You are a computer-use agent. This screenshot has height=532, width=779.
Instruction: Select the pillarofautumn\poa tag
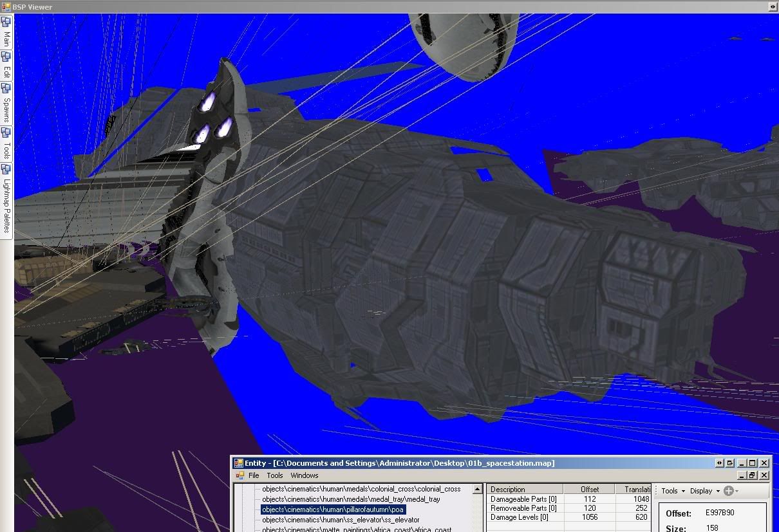click(333, 509)
